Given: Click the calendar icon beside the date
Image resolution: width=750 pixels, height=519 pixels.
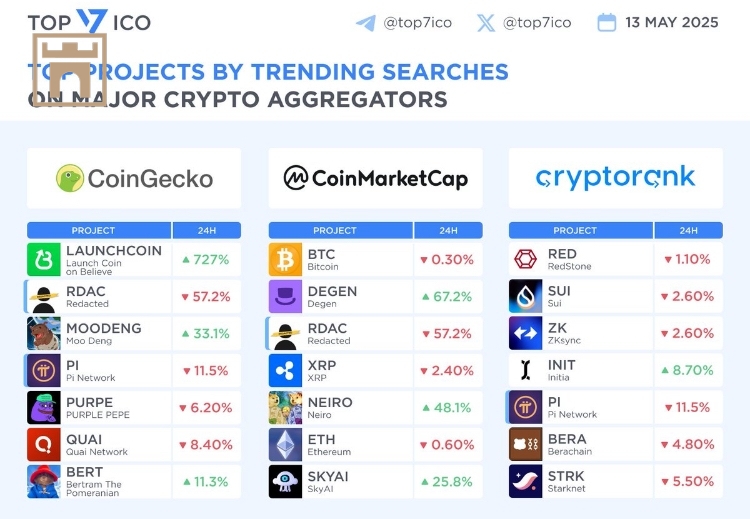Looking at the screenshot, I should tap(607, 22).
